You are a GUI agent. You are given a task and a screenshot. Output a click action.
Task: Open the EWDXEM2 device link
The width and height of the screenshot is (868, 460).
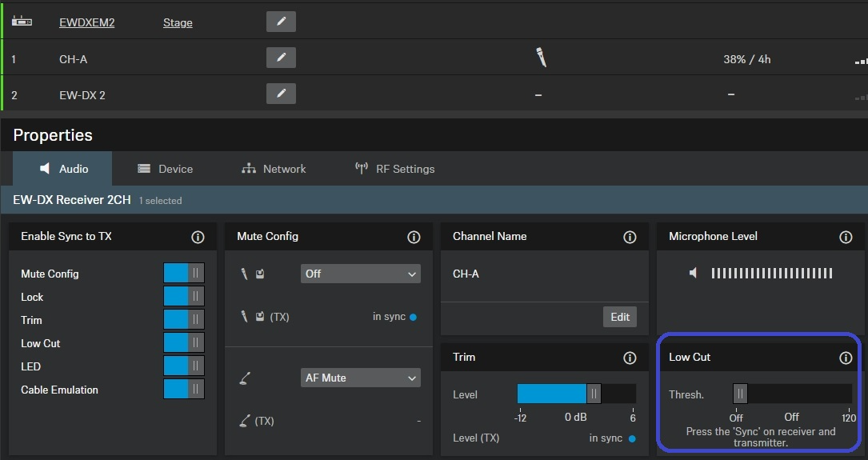pos(86,22)
